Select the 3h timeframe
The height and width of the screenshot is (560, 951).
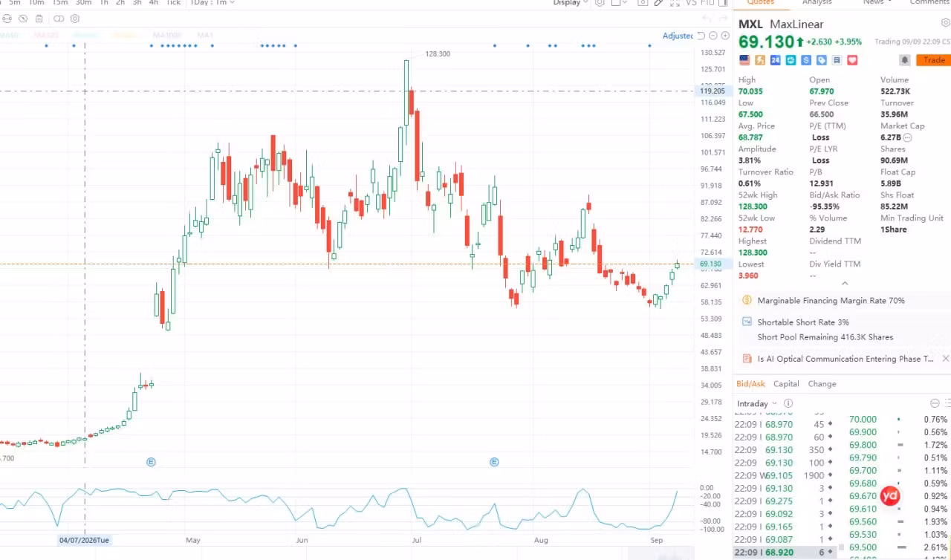137,3
